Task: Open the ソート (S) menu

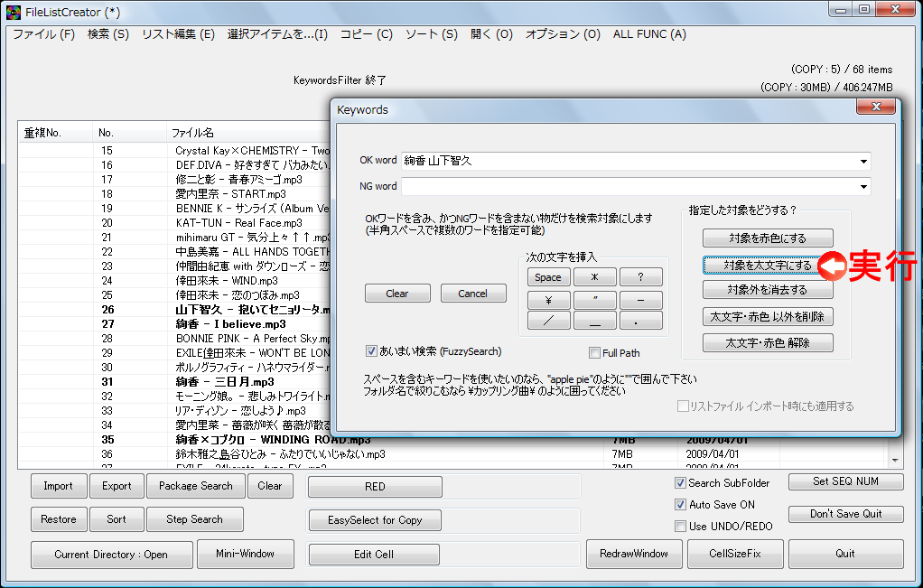Action: coord(422,33)
